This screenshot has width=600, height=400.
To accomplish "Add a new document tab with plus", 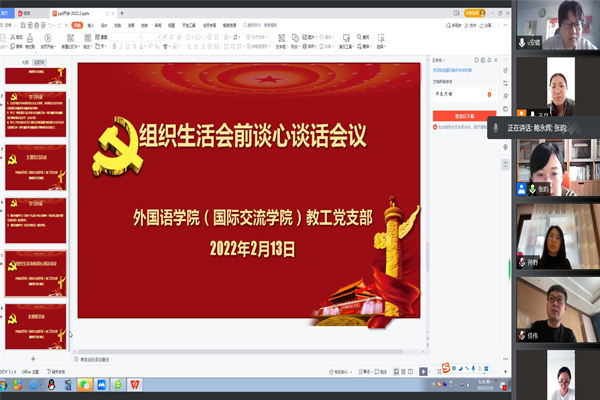I will pyautogui.click(x=122, y=13).
